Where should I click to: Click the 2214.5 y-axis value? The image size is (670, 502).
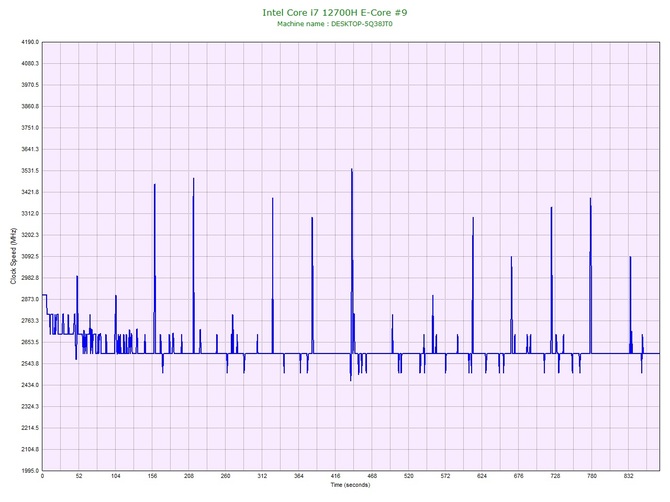(30, 428)
